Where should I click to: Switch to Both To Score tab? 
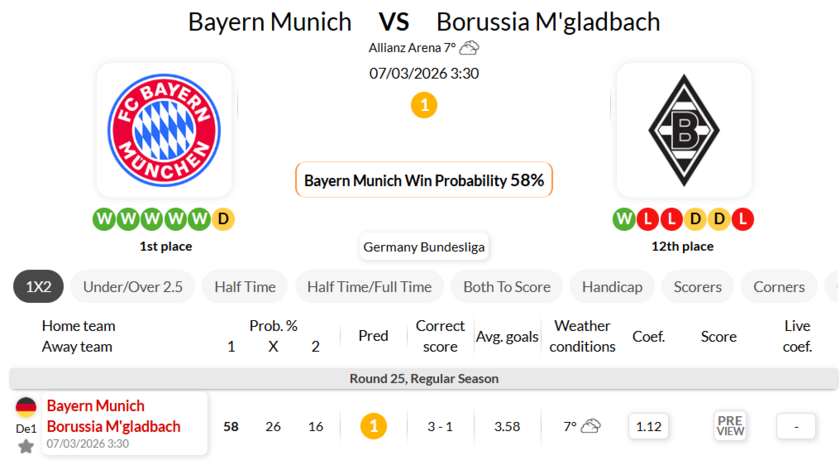coord(507,287)
